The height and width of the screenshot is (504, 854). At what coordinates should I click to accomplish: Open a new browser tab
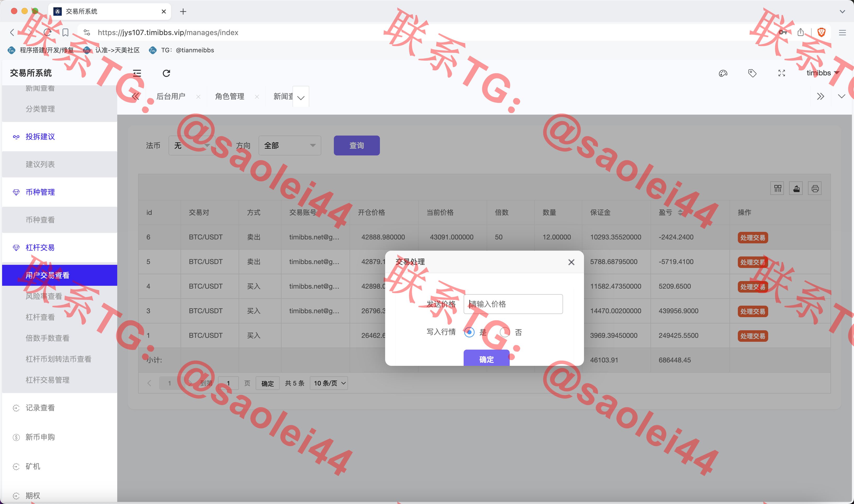(183, 12)
